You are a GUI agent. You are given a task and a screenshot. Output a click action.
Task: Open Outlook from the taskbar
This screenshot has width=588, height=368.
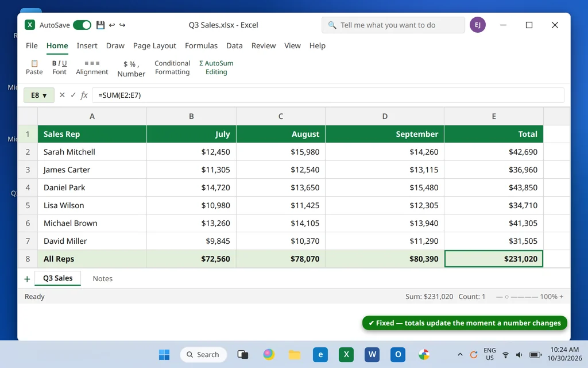click(x=398, y=354)
